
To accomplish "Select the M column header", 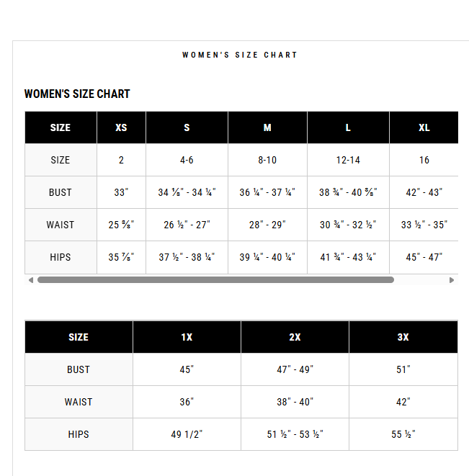I will (267, 127).
